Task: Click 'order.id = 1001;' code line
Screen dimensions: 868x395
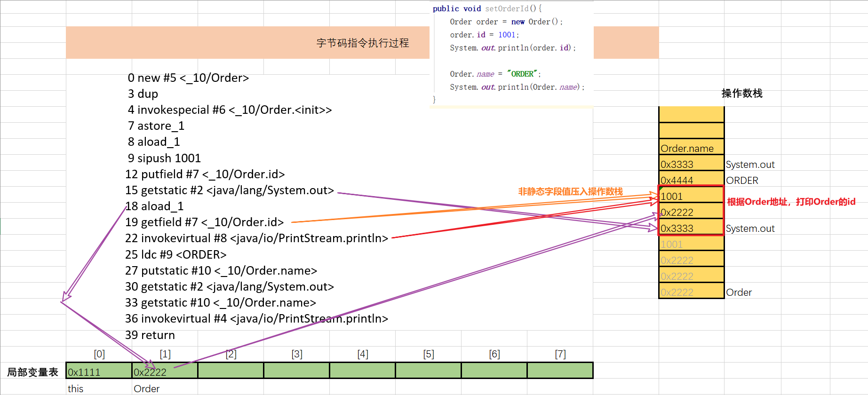Action: [x=485, y=35]
